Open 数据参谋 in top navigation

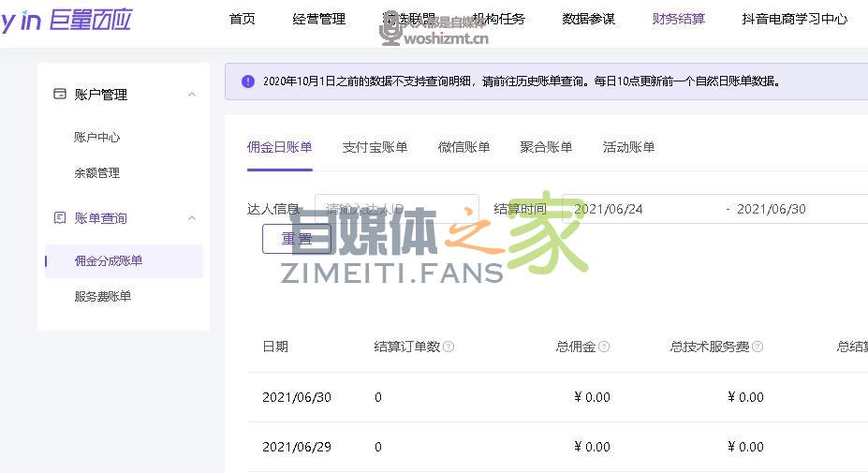pyautogui.click(x=589, y=19)
